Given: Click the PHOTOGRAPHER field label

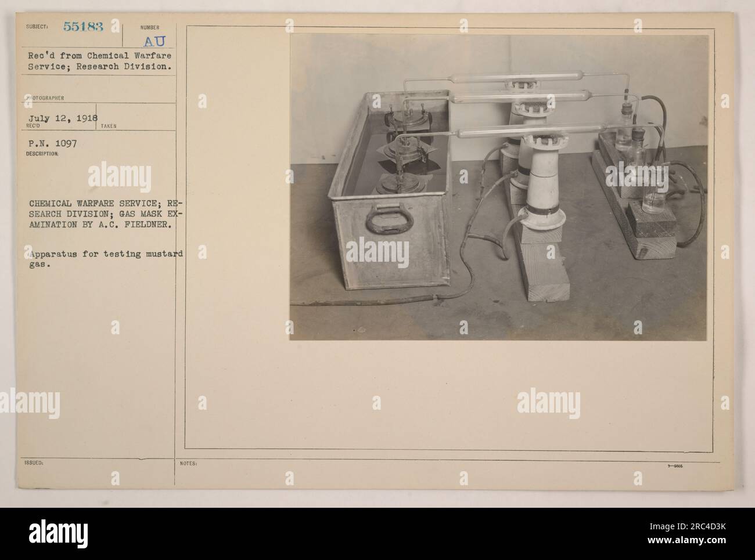Looking at the screenshot, I should pos(40,98).
